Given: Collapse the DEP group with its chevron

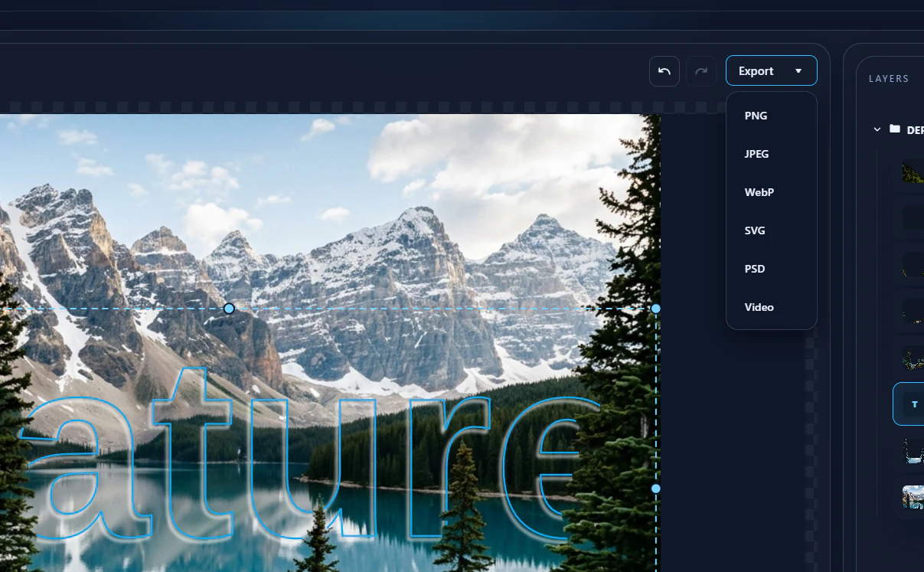Looking at the screenshot, I should click(877, 129).
